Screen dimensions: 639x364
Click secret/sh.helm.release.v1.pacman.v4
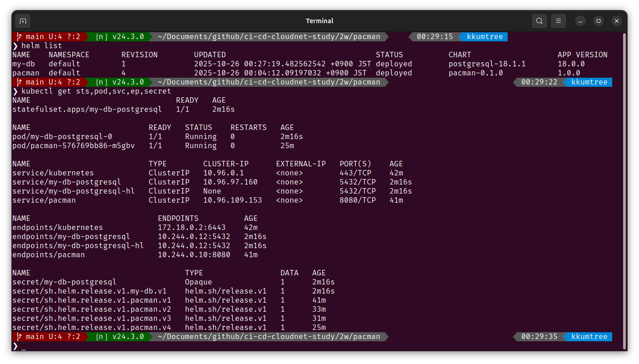[92, 327]
